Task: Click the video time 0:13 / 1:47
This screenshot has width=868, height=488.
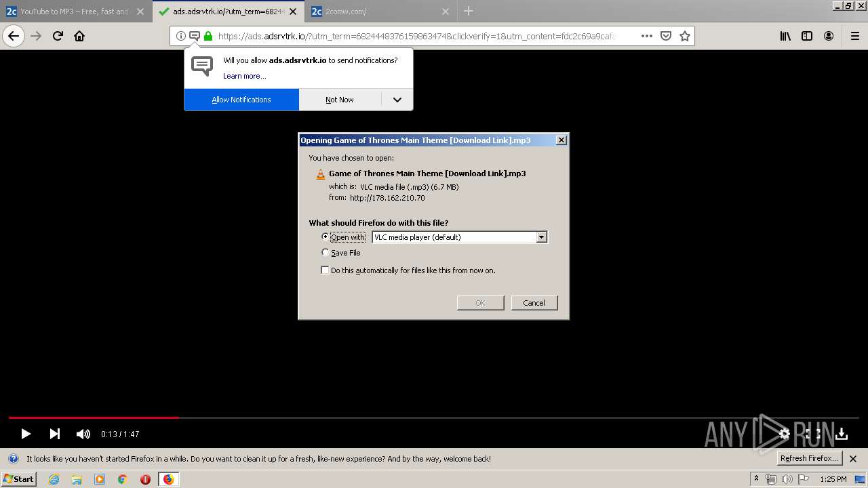Action: (120, 434)
